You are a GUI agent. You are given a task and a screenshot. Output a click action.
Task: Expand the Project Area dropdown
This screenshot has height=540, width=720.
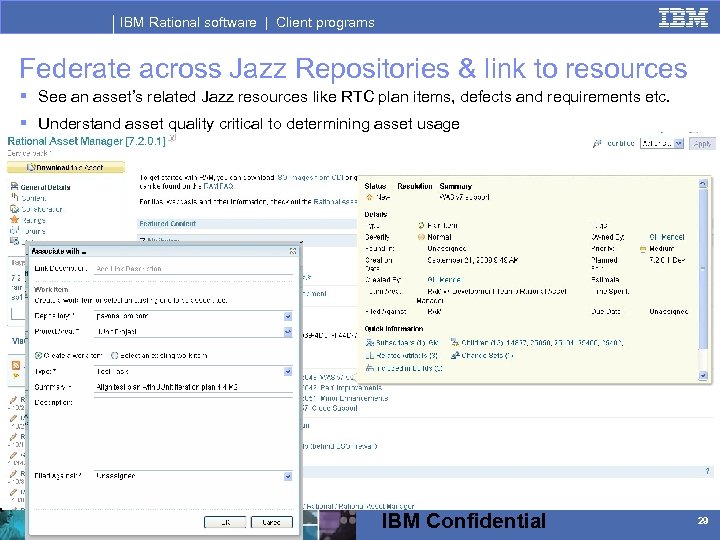tap(288, 332)
